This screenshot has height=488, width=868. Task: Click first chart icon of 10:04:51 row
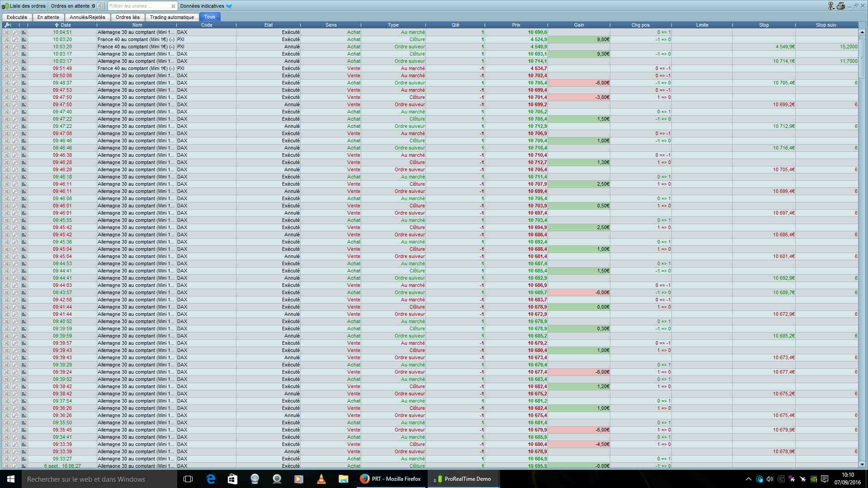(7, 32)
